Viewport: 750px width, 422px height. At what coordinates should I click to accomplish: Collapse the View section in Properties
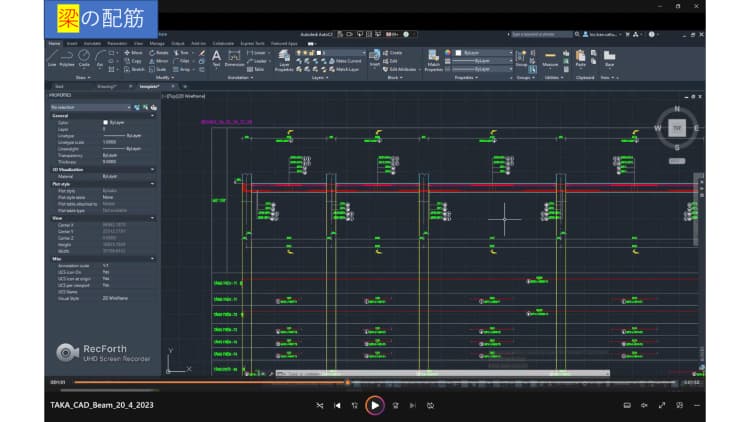coord(153,218)
